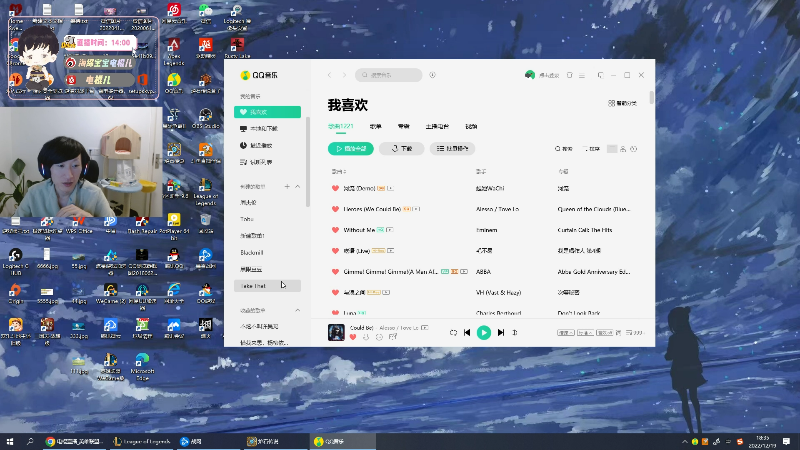Unlike the (Live) song heart
800x450 pixels.
335,251
